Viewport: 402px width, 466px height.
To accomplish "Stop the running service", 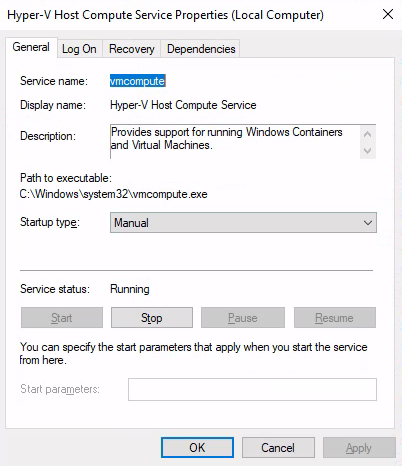I will point(152,318).
